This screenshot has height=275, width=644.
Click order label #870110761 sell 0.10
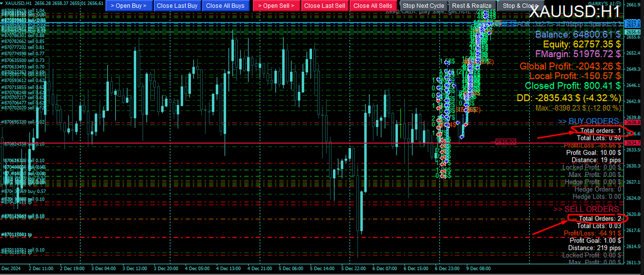[x=23, y=249]
